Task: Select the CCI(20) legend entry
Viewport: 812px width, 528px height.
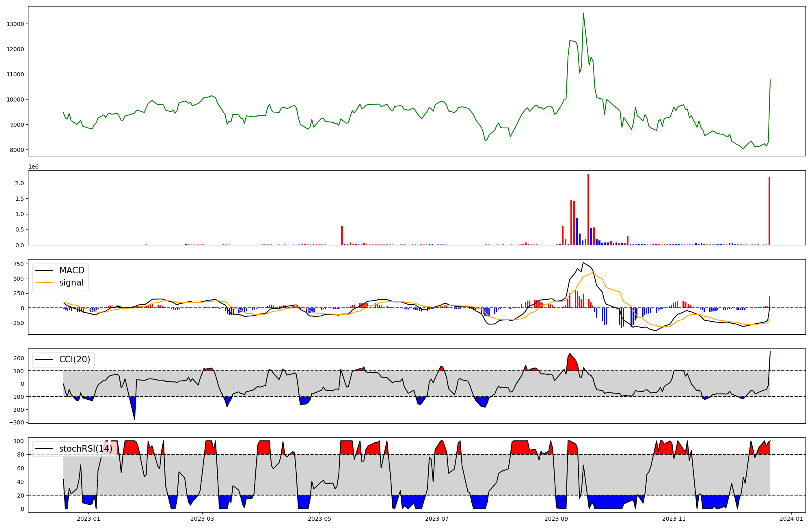Action: pyautogui.click(x=75, y=360)
